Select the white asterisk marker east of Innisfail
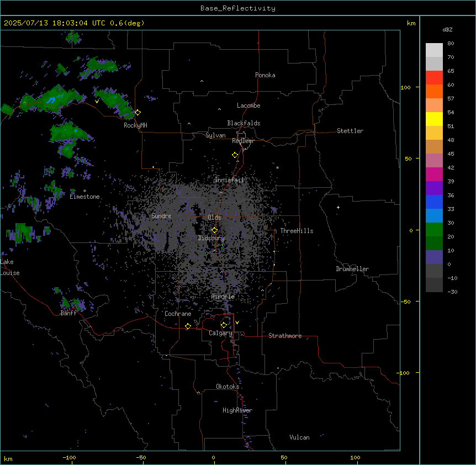The image size is (476, 465). (277, 167)
